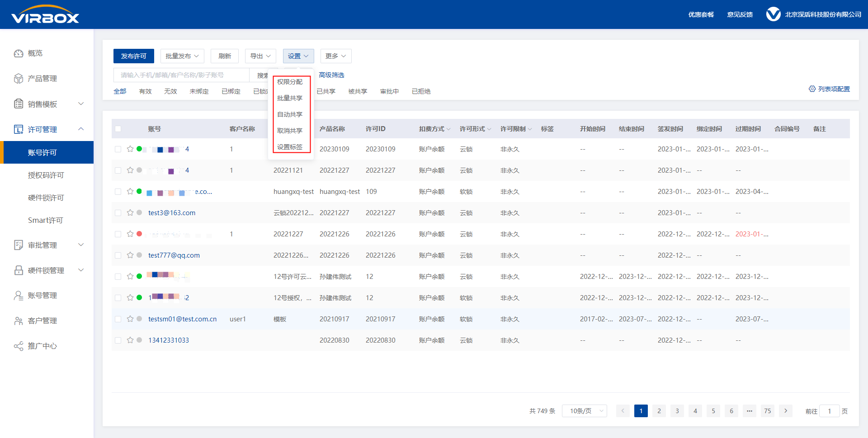Go to page 2
The image size is (868, 438).
click(659, 411)
